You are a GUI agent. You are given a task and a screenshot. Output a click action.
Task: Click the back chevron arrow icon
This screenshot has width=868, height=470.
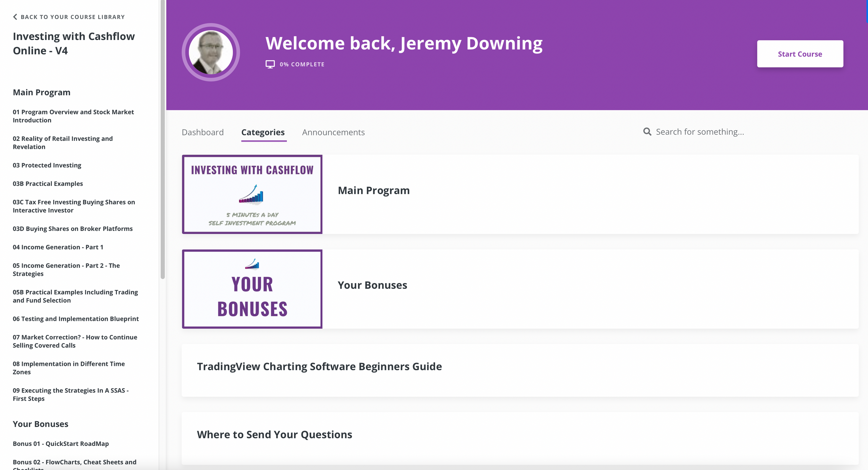tap(15, 17)
